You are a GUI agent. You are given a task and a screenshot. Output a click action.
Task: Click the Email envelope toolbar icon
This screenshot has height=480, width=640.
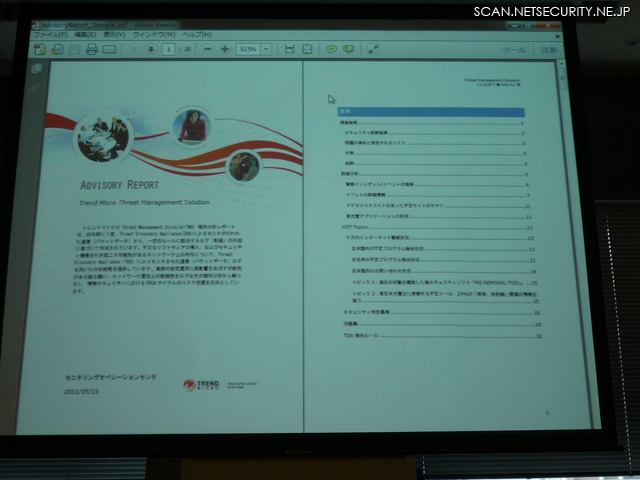(x=109, y=48)
